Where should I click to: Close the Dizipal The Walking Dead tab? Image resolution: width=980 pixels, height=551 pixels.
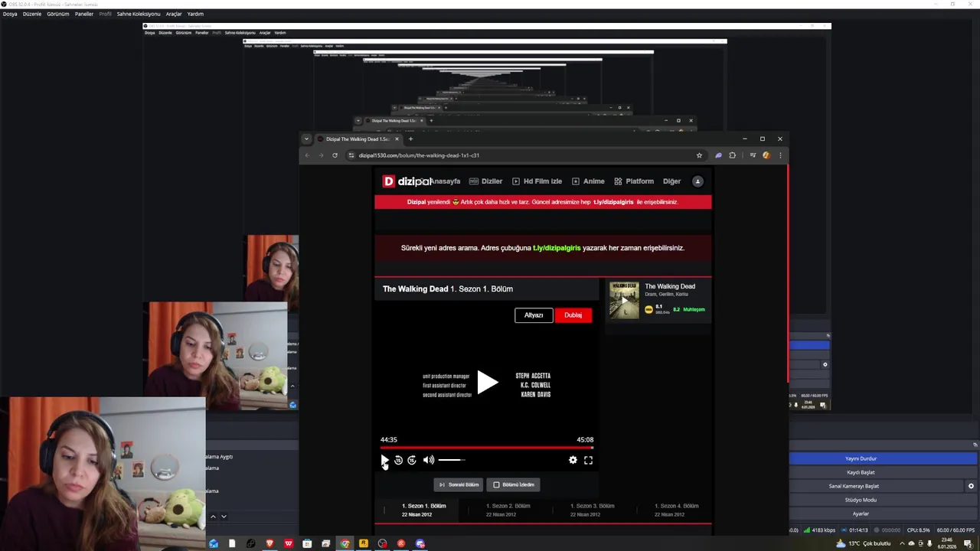point(397,139)
